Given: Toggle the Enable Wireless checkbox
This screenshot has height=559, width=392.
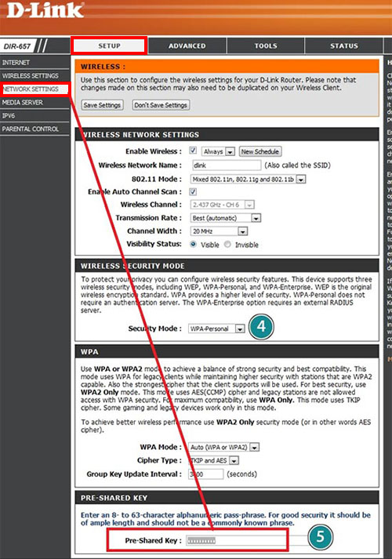Looking at the screenshot, I should (193, 151).
